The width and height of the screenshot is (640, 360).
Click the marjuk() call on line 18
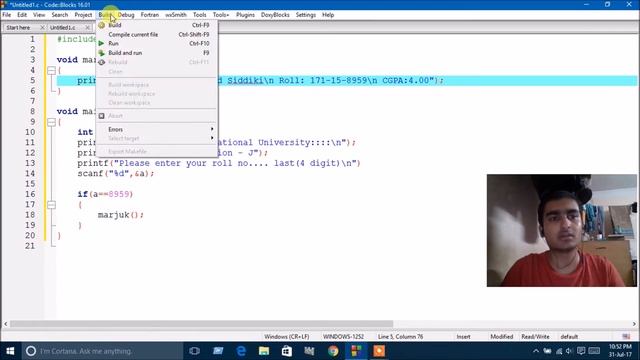click(x=121, y=215)
